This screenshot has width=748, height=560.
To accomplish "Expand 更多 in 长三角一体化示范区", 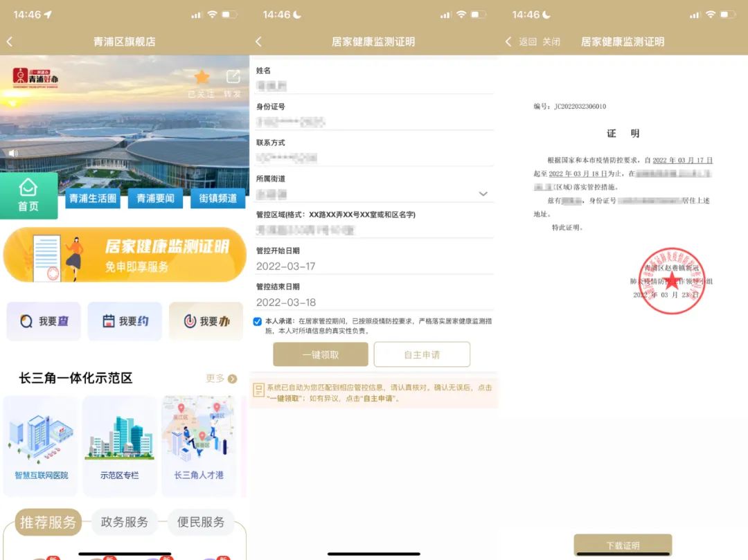I will click(x=222, y=379).
